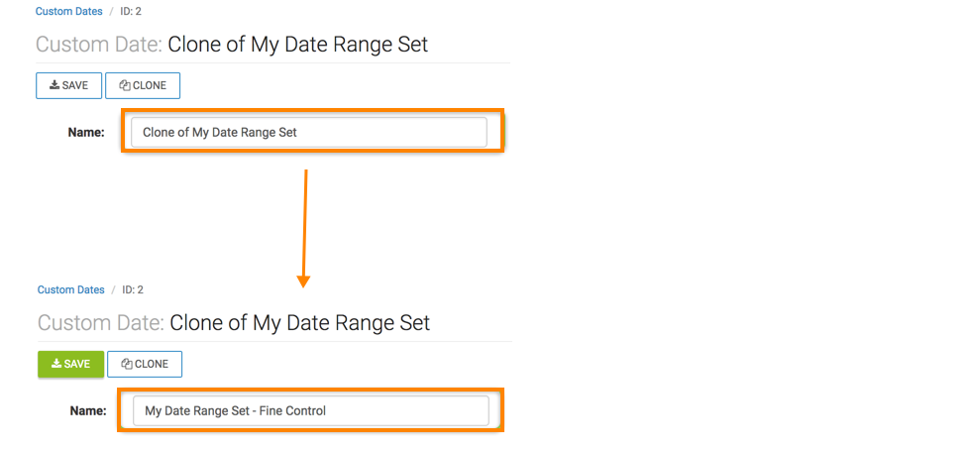The height and width of the screenshot is (450, 980).
Task: Click the Name label beside the 'Fine Control' field
Action: 88,410
